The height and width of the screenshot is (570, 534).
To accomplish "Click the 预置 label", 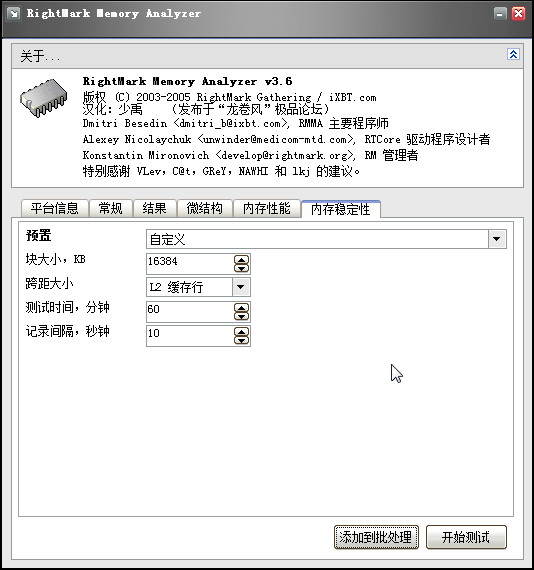I will pos(39,236).
